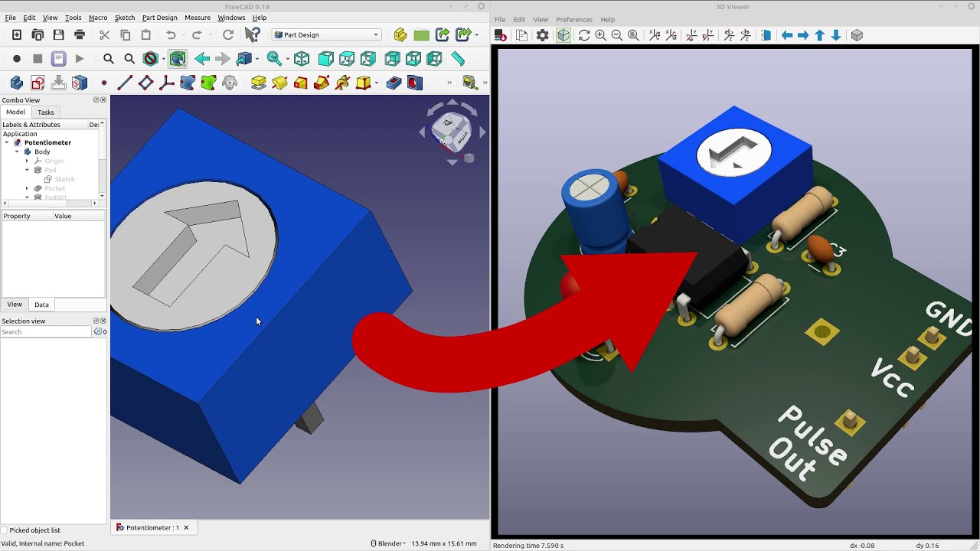The height and width of the screenshot is (551, 980).
Task: Click the 13.94 mm x 15.61 mm dimension text
Action: pyautogui.click(x=444, y=543)
